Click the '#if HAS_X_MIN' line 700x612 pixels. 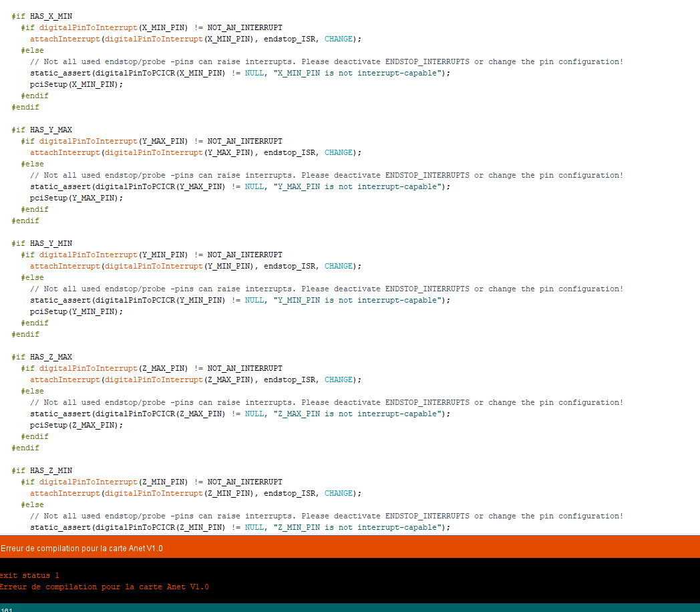pyautogui.click(x=42, y=16)
